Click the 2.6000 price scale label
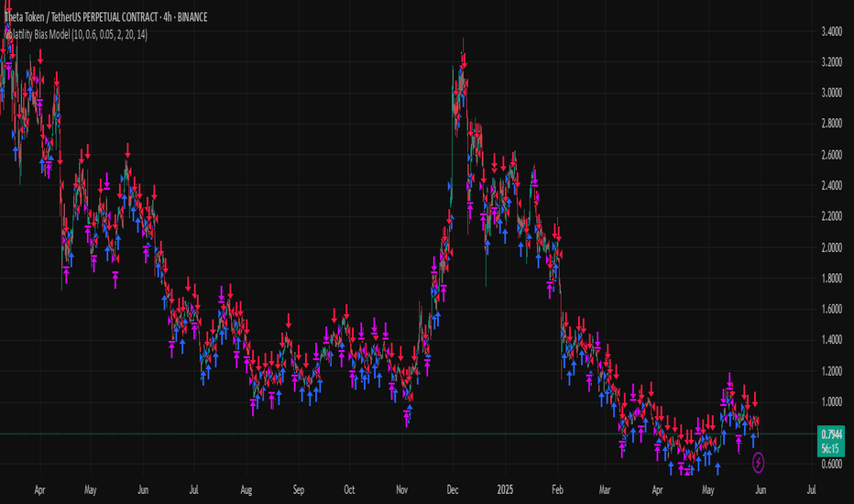Screen dimensions: 854x504 point(832,155)
